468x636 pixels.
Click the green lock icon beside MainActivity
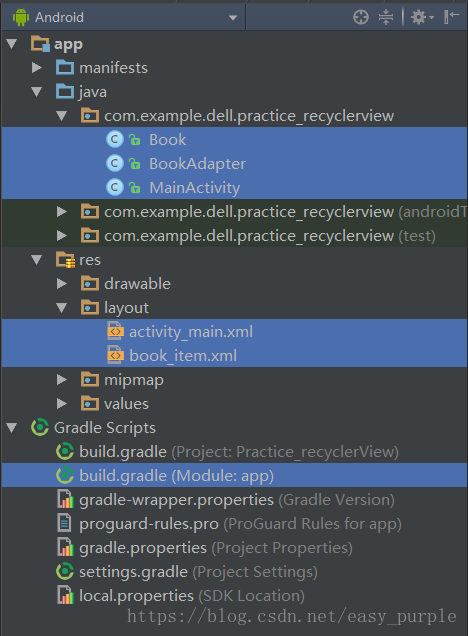tap(135, 188)
